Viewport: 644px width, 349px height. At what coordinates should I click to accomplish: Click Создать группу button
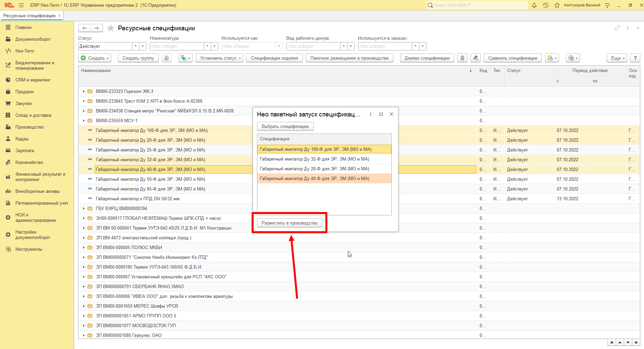[138, 58]
